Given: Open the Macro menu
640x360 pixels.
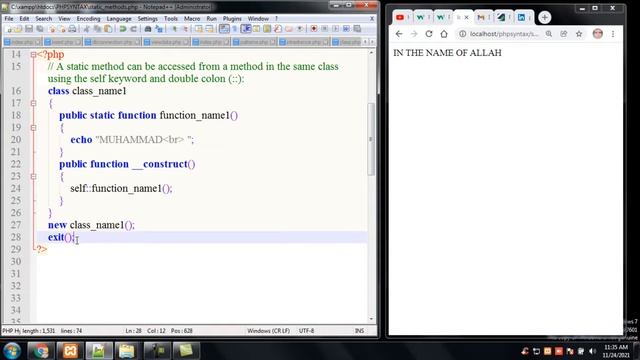Looking at the screenshot, I should tap(192, 19).
